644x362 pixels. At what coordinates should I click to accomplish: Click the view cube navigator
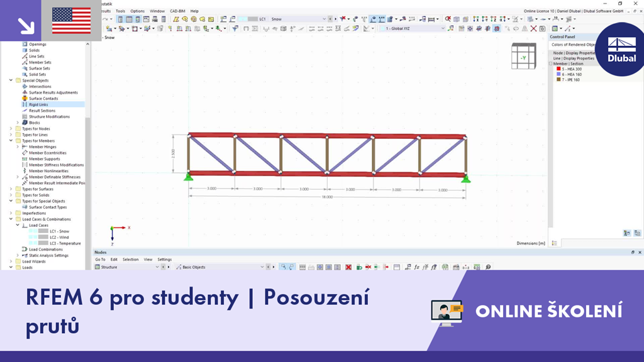pos(524,56)
